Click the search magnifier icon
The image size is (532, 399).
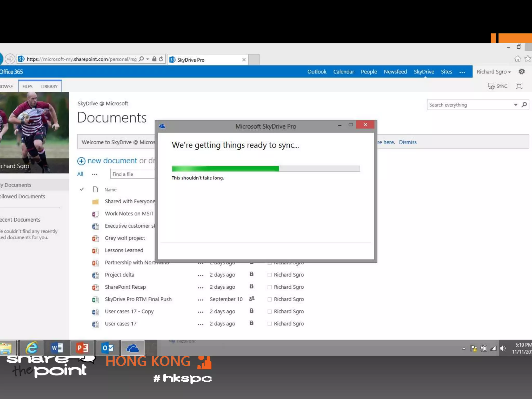click(x=524, y=105)
